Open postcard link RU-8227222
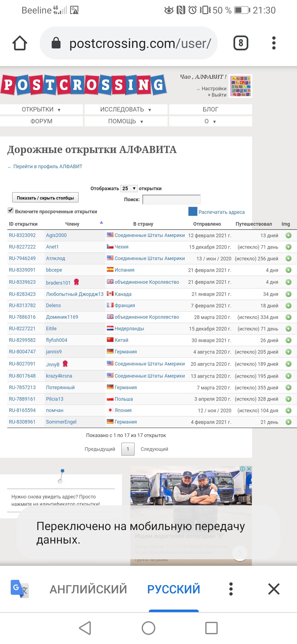This screenshot has width=297, height=644. pos(22,247)
